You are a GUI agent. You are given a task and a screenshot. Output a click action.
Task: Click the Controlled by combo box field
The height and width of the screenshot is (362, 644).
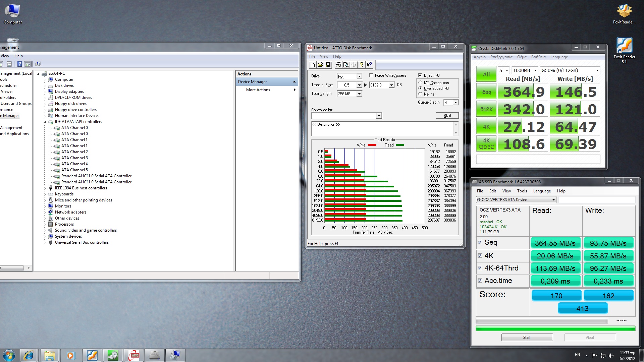(x=346, y=116)
